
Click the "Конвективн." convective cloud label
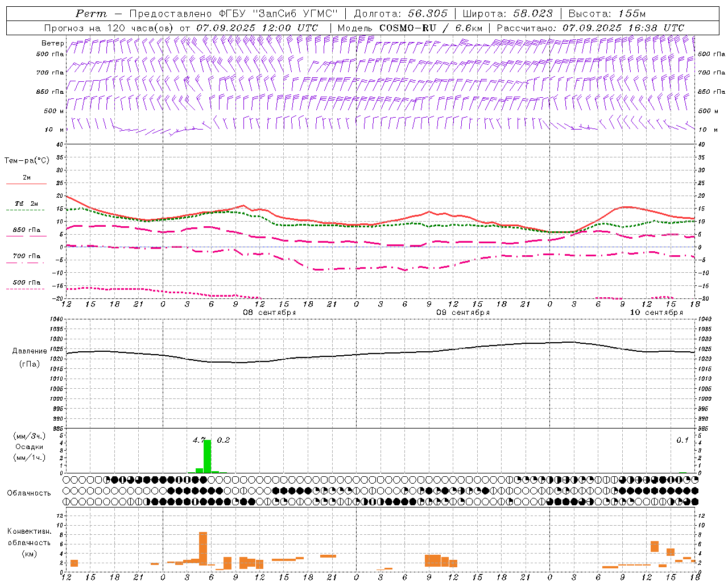[x=29, y=531]
